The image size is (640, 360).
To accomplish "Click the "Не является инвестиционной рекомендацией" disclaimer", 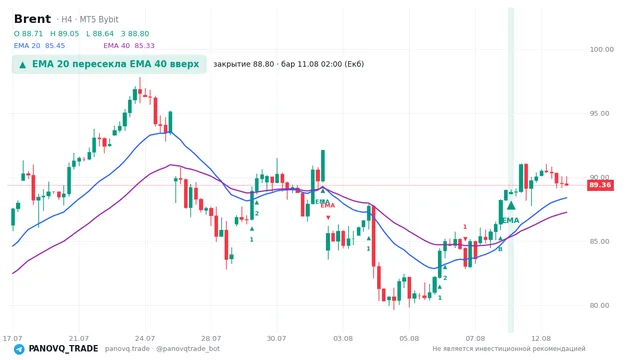I will point(509,349).
